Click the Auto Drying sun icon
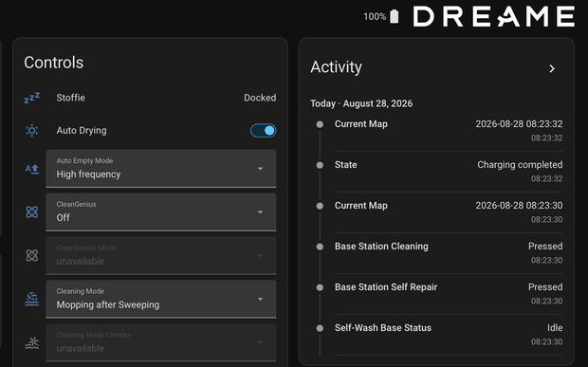The image size is (588, 367). point(32,131)
